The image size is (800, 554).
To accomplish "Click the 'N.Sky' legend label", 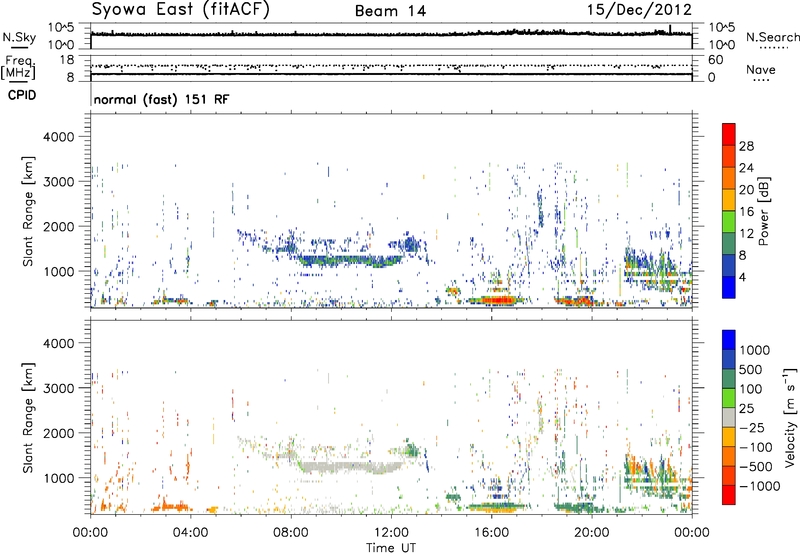I will [19, 37].
